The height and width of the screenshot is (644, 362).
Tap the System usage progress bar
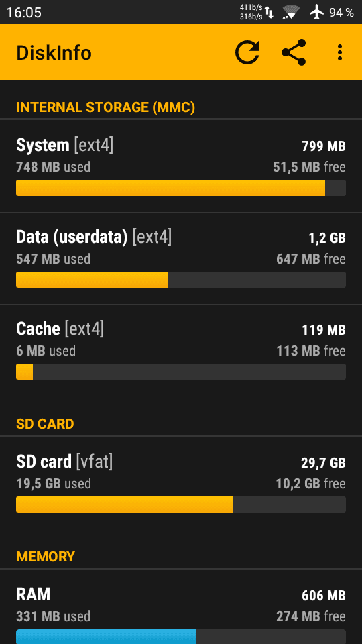point(181,188)
